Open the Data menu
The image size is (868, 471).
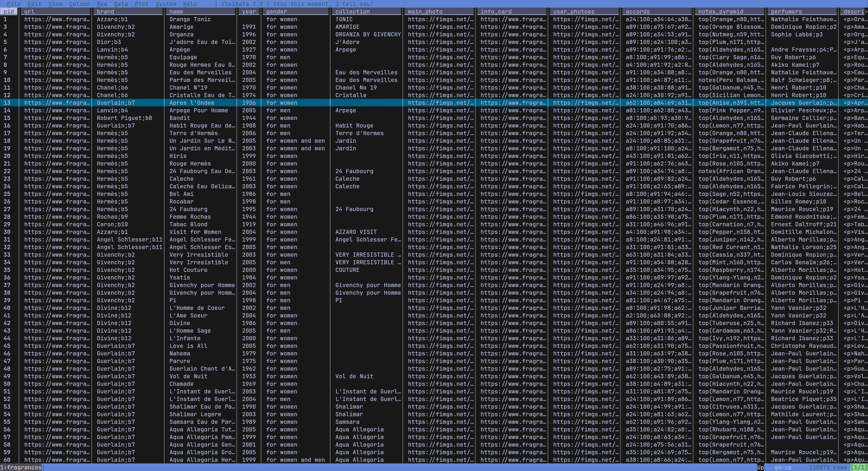point(121,4)
